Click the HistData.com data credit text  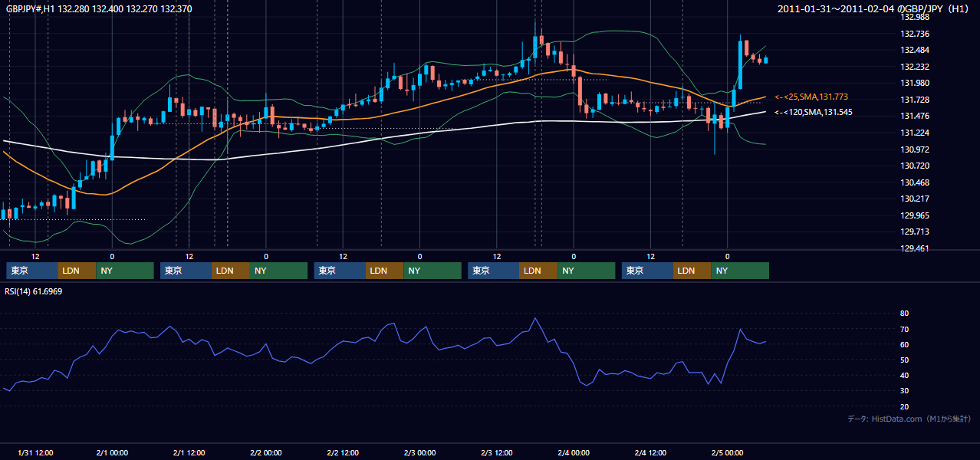tap(909, 419)
